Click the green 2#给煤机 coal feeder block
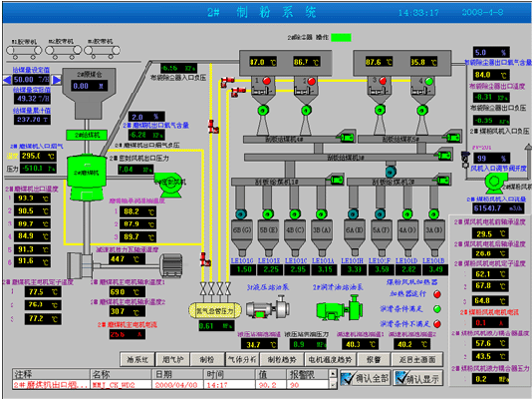Viewport: 532px width, 399px height. (x=87, y=135)
